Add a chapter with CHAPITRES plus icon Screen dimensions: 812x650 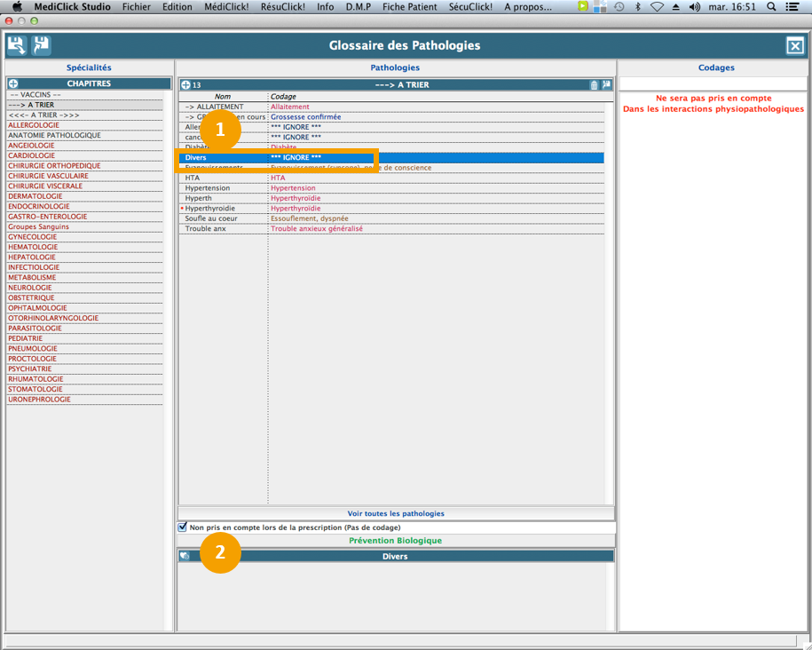click(x=13, y=83)
